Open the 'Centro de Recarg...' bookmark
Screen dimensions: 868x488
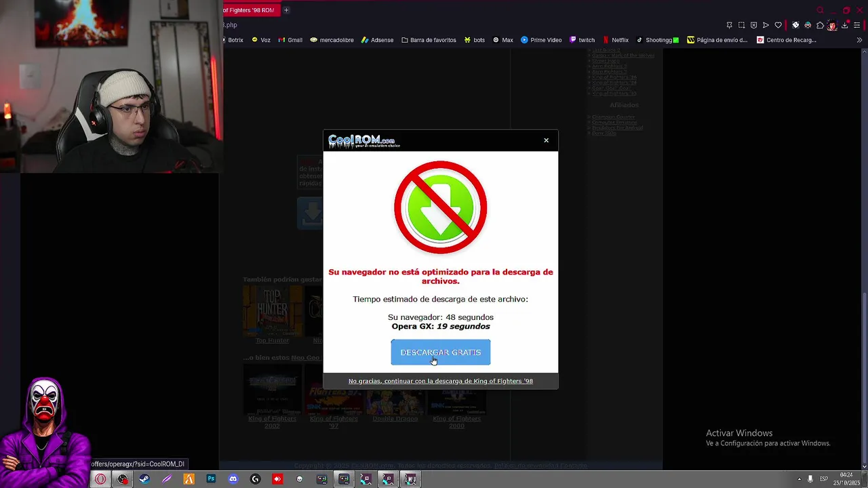tap(787, 40)
